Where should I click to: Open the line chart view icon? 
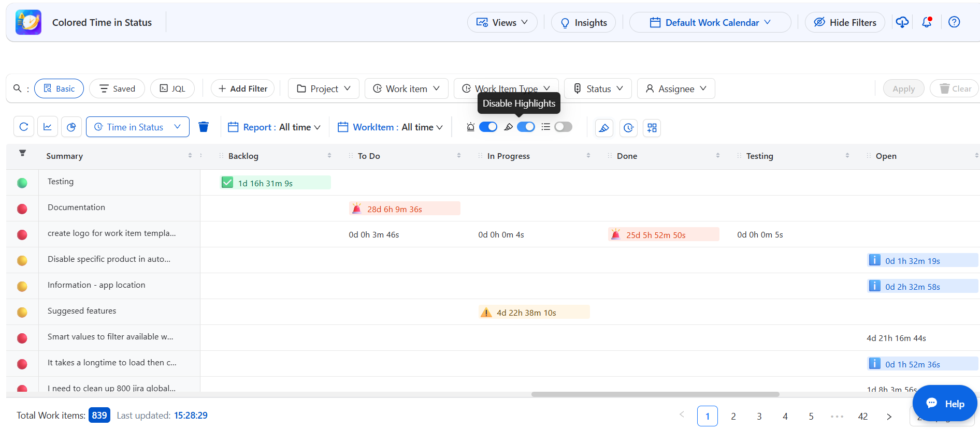click(x=48, y=127)
